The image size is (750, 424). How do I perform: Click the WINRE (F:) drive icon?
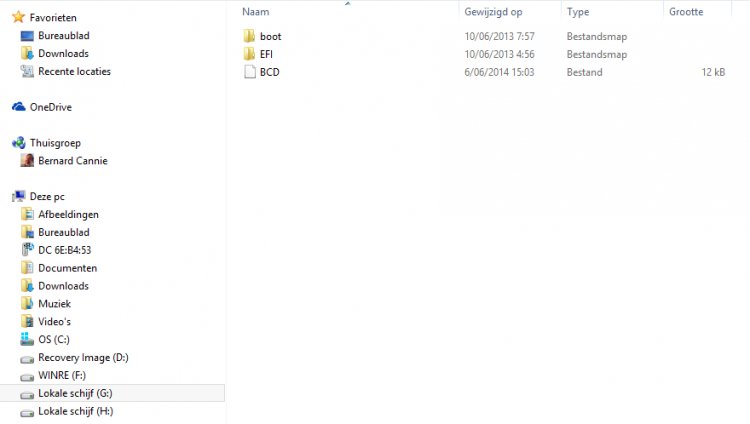27,377
